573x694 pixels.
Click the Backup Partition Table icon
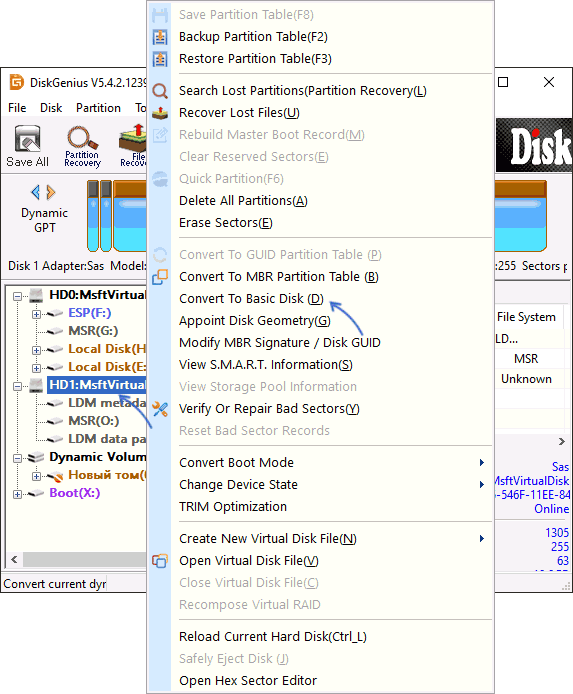pyautogui.click(x=160, y=37)
